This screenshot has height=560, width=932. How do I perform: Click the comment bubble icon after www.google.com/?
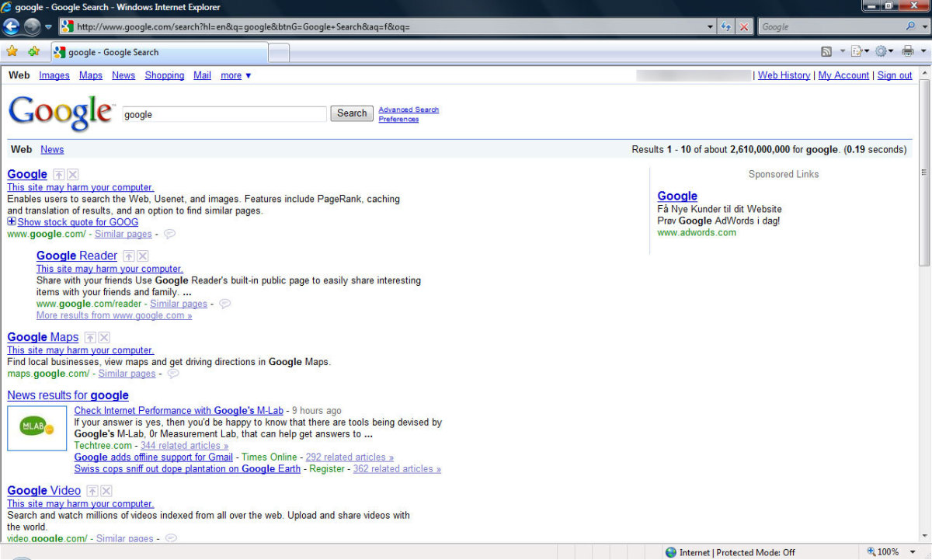click(169, 234)
